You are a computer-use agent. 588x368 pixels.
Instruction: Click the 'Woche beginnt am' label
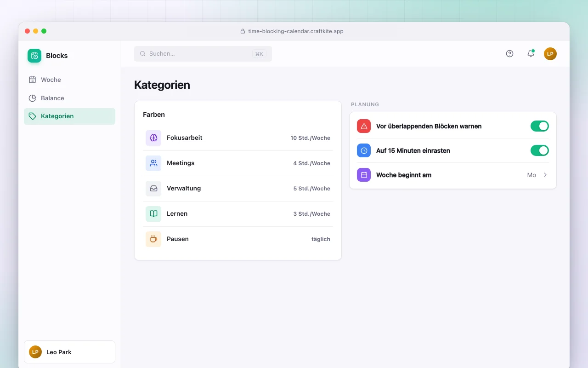[x=404, y=175]
